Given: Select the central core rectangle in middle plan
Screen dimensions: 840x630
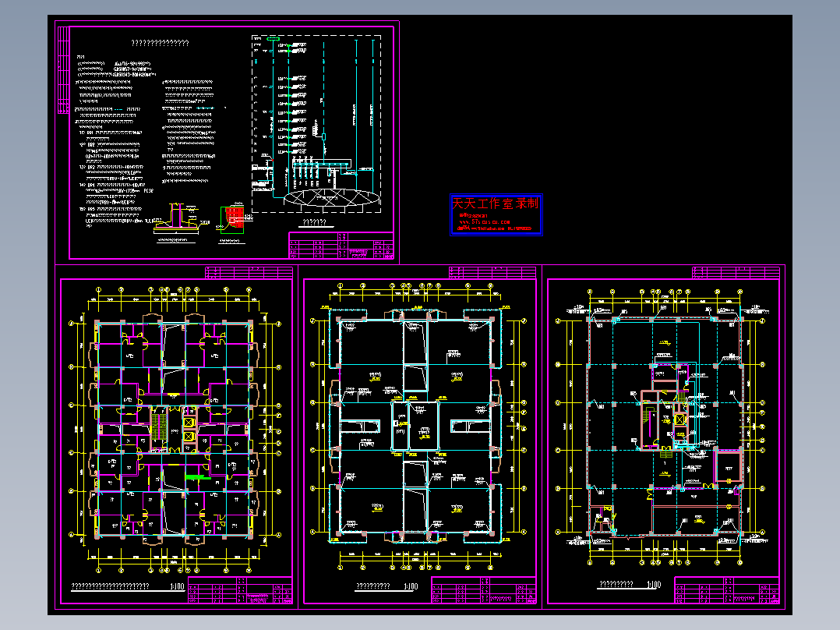Looking at the screenshot, I should pos(415,426).
